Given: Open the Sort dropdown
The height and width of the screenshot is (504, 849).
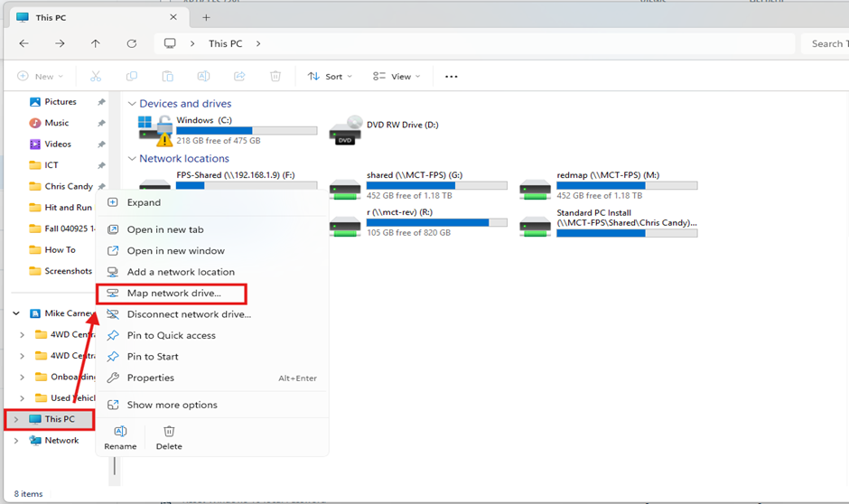Looking at the screenshot, I should pos(330,77).
